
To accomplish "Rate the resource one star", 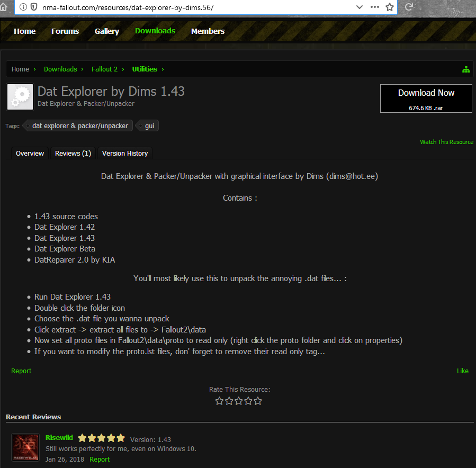I will 219,401.
